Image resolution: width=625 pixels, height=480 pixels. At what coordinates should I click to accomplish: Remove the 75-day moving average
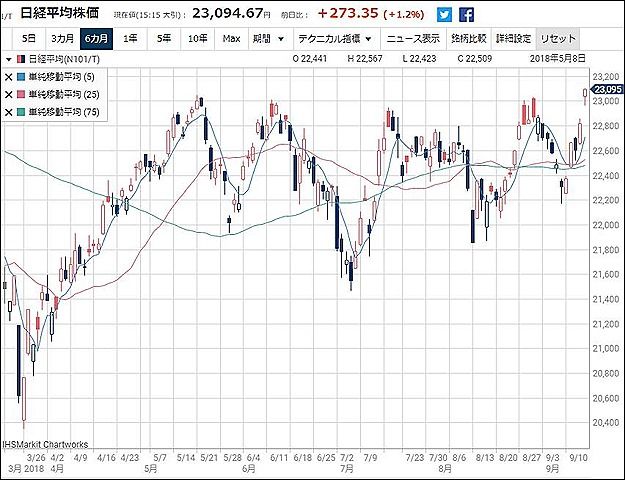tap(8, 112)
